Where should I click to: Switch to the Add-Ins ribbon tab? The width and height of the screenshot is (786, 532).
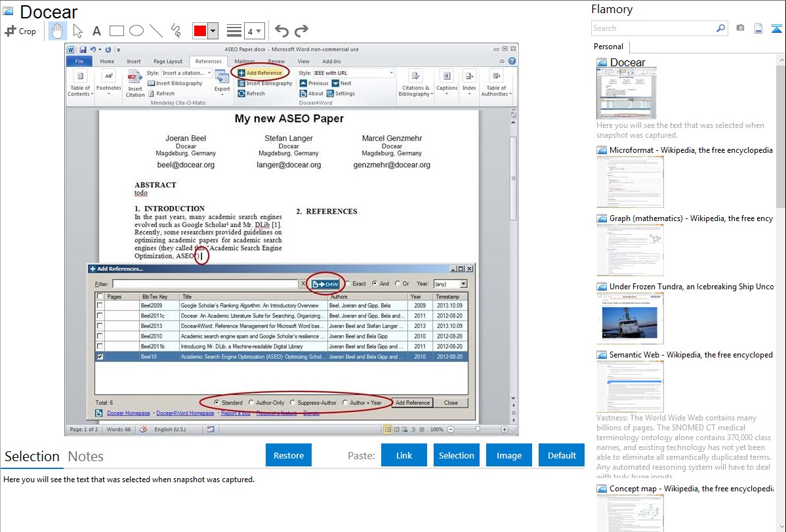click(x=331, y=61)
